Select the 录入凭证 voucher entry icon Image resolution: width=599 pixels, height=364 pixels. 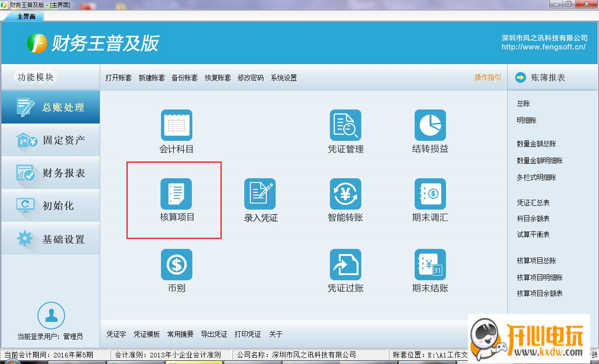260,193
